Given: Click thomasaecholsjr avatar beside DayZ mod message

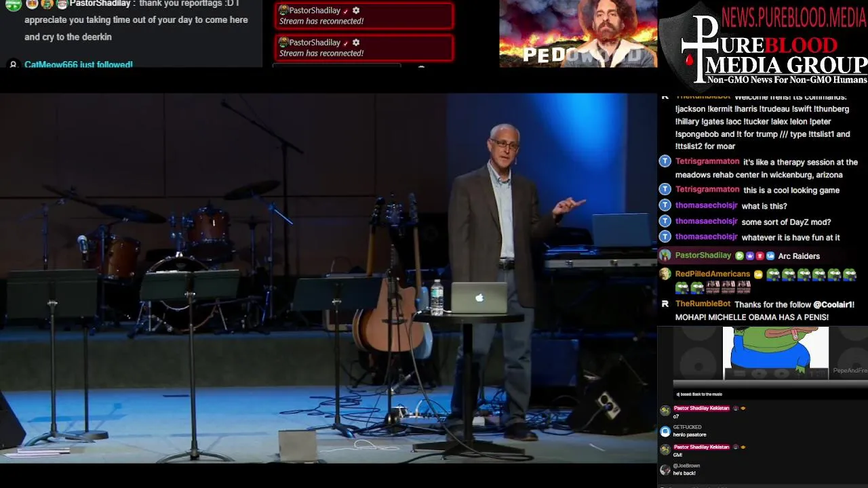Looking at the screenshot, I should coord(665,221).
